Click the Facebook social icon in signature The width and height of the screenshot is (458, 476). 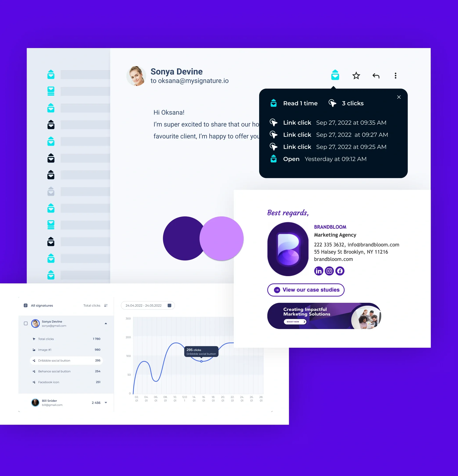[x=340, y=271]
